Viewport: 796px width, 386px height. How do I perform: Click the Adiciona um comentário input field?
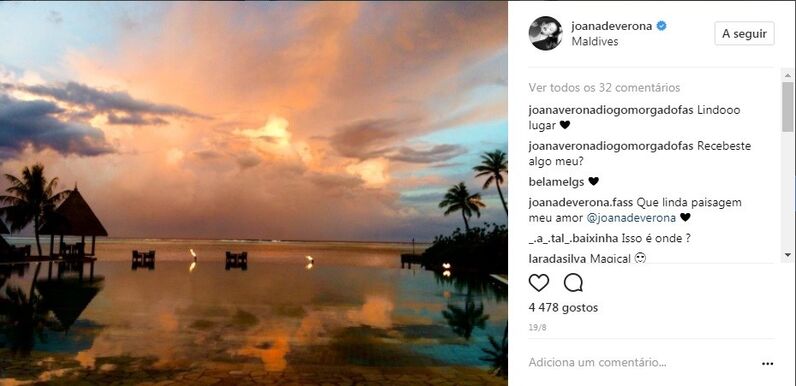pos(642,363)
